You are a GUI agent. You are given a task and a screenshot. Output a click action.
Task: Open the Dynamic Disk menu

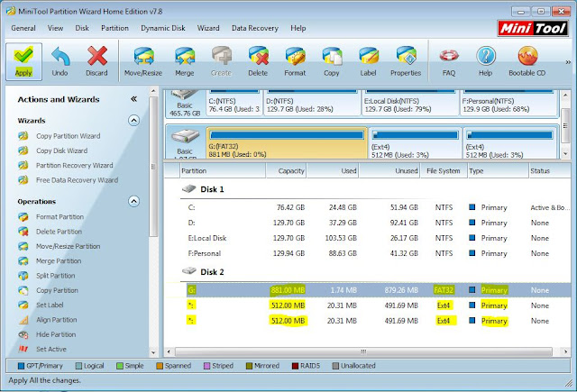point(163,28)
